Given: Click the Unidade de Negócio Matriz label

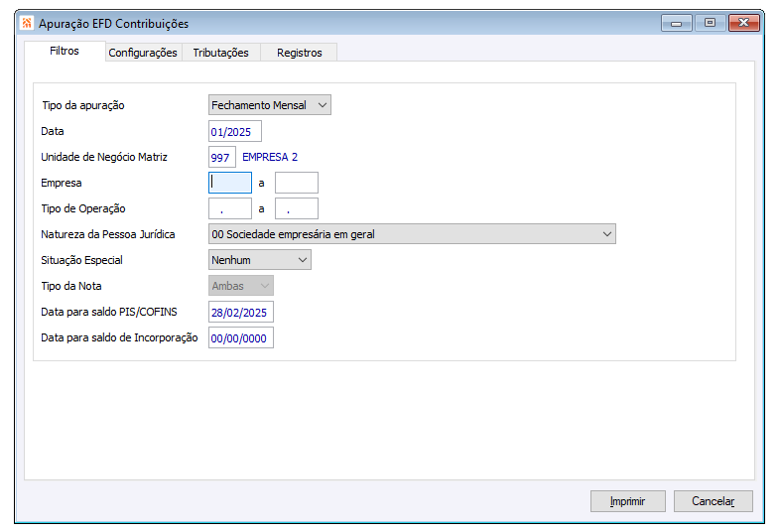Looking at the screenshot, I should click(x=104, y=157).
